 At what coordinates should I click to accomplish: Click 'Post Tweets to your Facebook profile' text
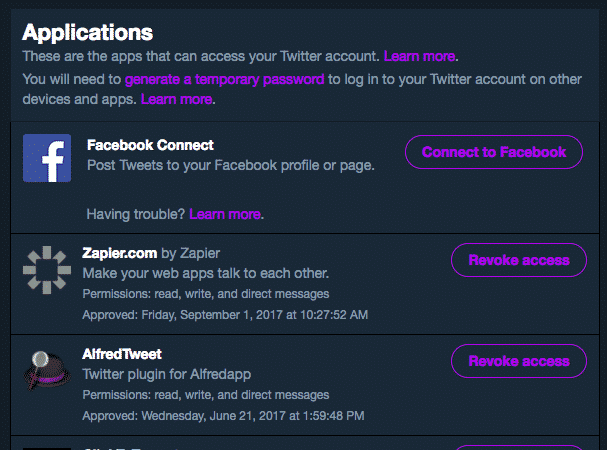point(231,165)
